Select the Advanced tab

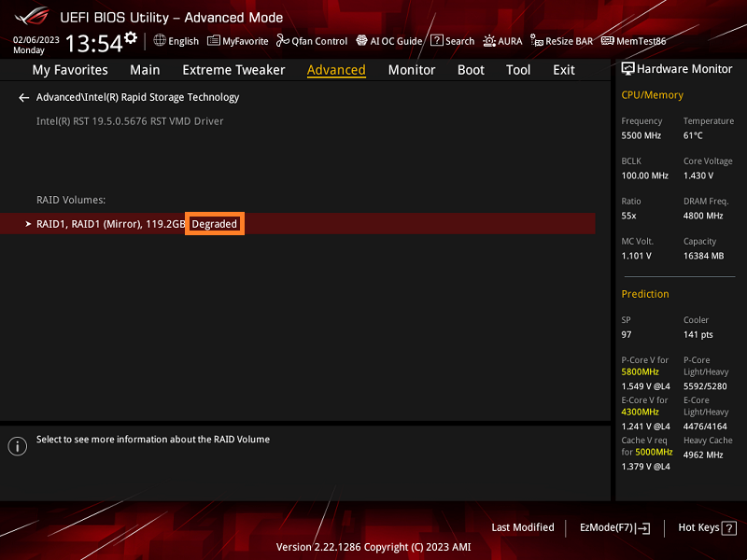pos(336,70)
